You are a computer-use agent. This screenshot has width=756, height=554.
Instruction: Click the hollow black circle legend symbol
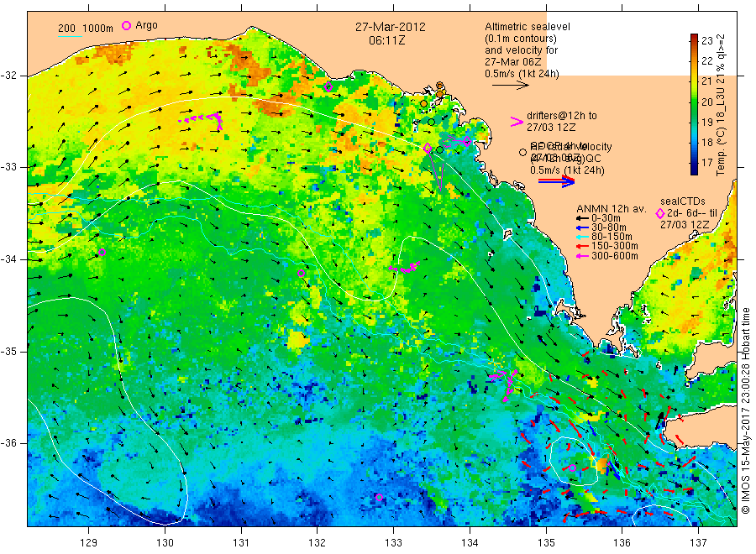[x=522, y=152]
